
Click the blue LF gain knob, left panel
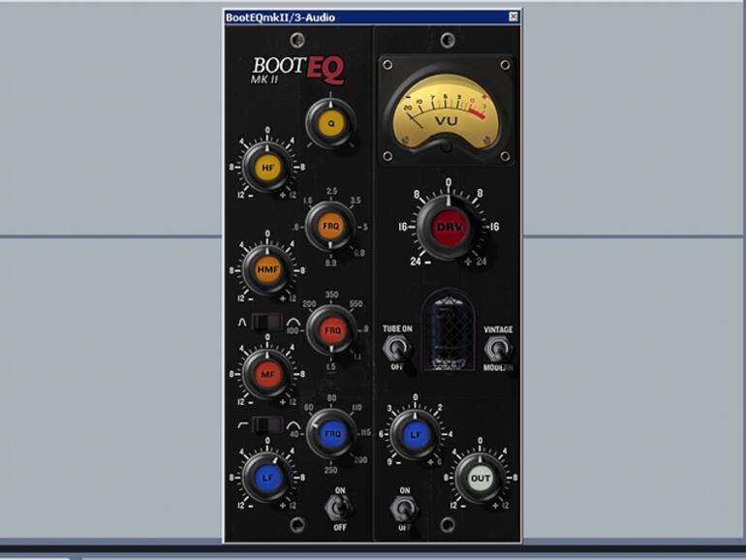click(267, 478)
